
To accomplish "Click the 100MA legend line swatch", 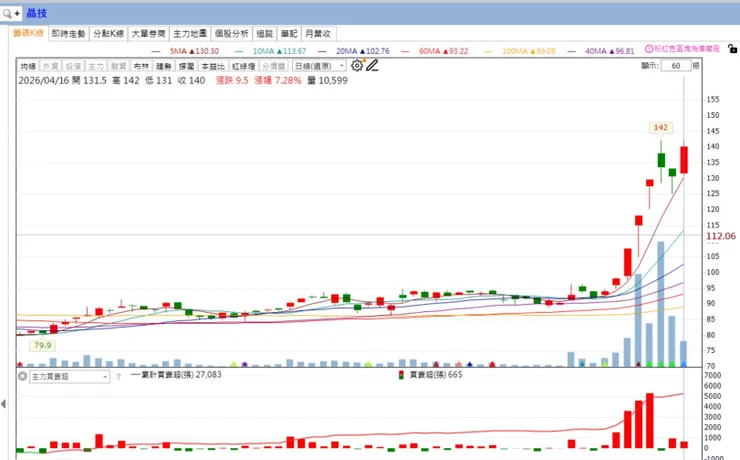I will point(488,51).
